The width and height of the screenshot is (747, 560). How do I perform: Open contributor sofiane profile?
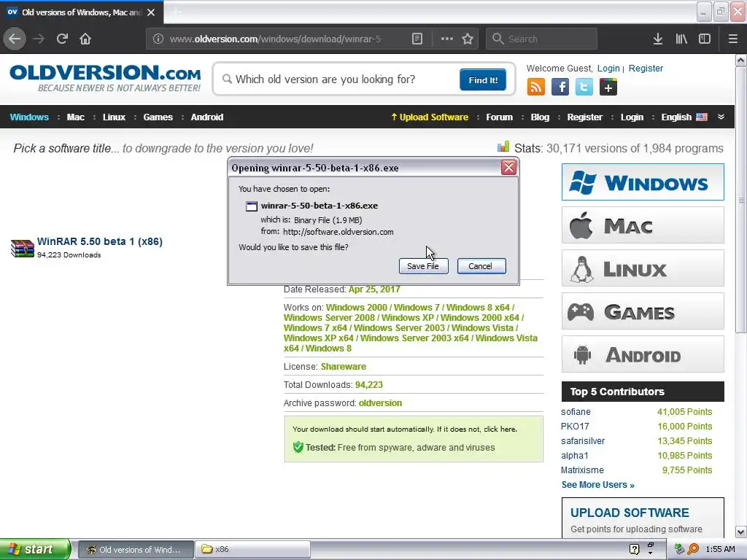tap(576, 412)
